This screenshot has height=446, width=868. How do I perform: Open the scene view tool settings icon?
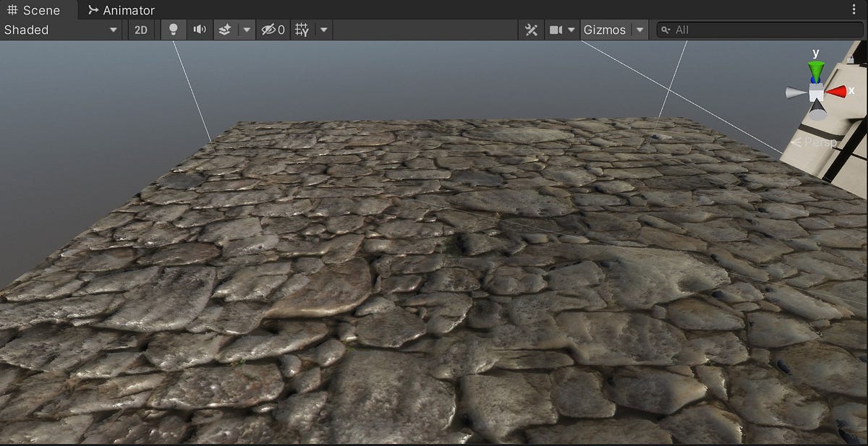[x=532, y=30]
